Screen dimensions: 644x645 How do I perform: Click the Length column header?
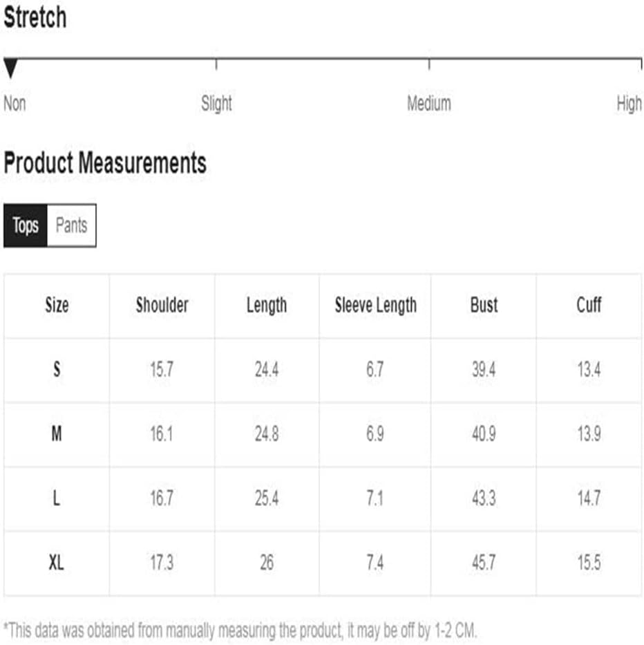(x=267, y=306)
